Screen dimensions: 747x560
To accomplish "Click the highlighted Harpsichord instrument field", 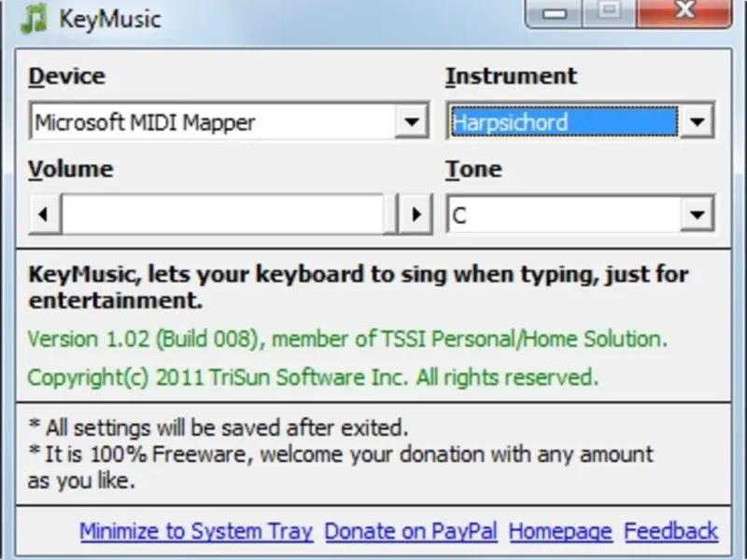I will 565,121.
